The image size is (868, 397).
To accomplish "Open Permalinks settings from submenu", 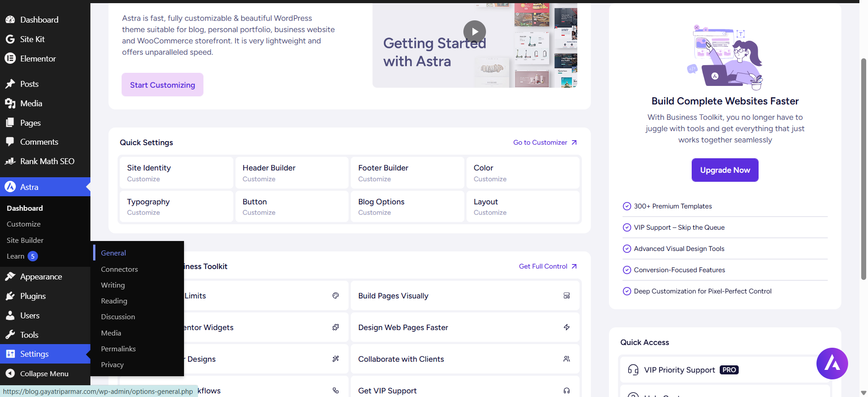I will pos(118,349).
